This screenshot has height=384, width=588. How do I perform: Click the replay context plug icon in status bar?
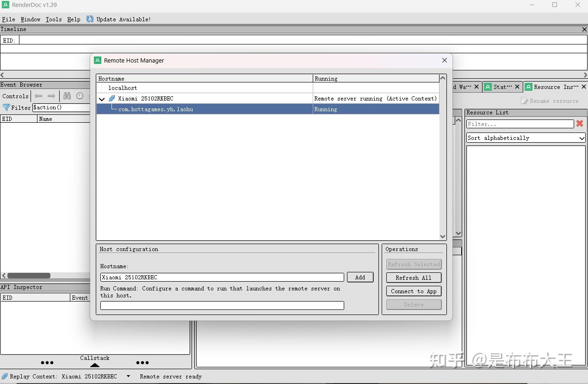(5, 376)
